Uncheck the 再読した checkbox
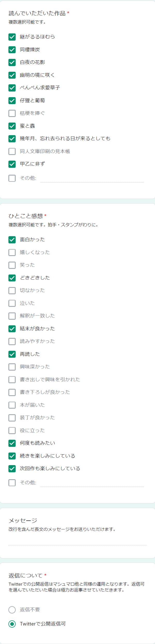 coord(12,354)
